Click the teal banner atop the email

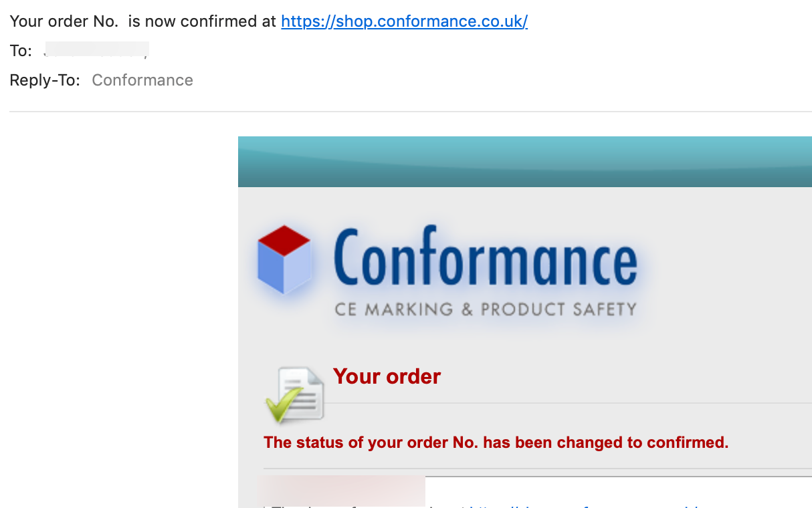[x=524, y=162]
